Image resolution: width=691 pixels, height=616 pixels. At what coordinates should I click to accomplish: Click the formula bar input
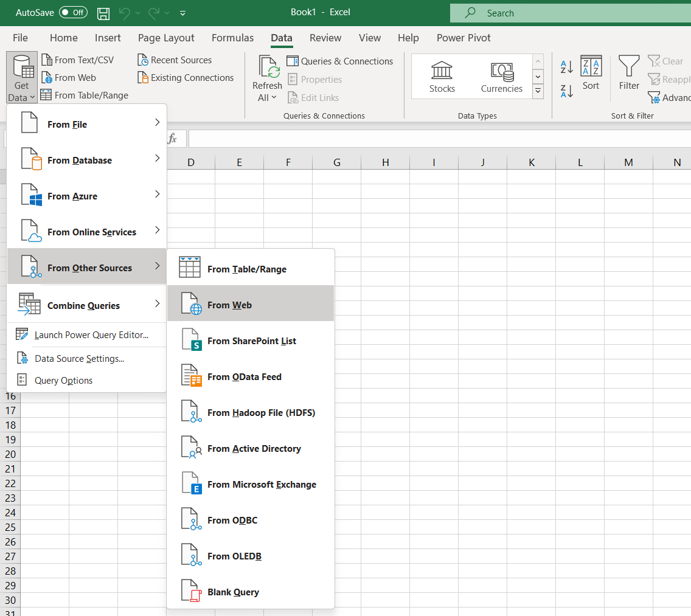(440, 139)
